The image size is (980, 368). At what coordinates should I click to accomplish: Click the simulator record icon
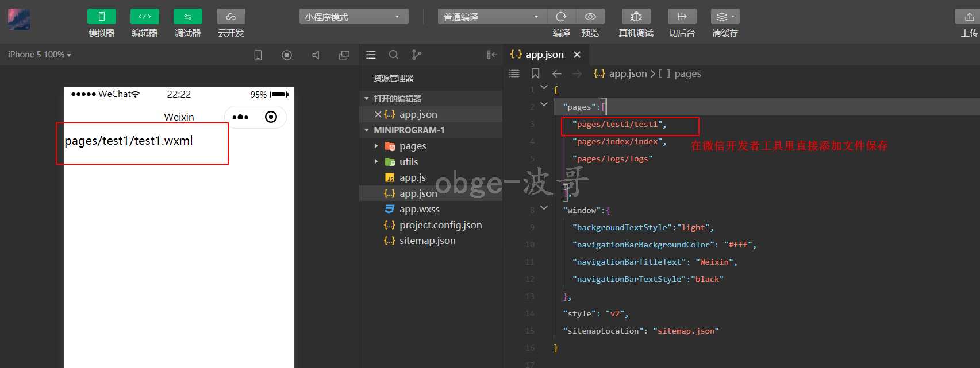[x=287, y=55]
